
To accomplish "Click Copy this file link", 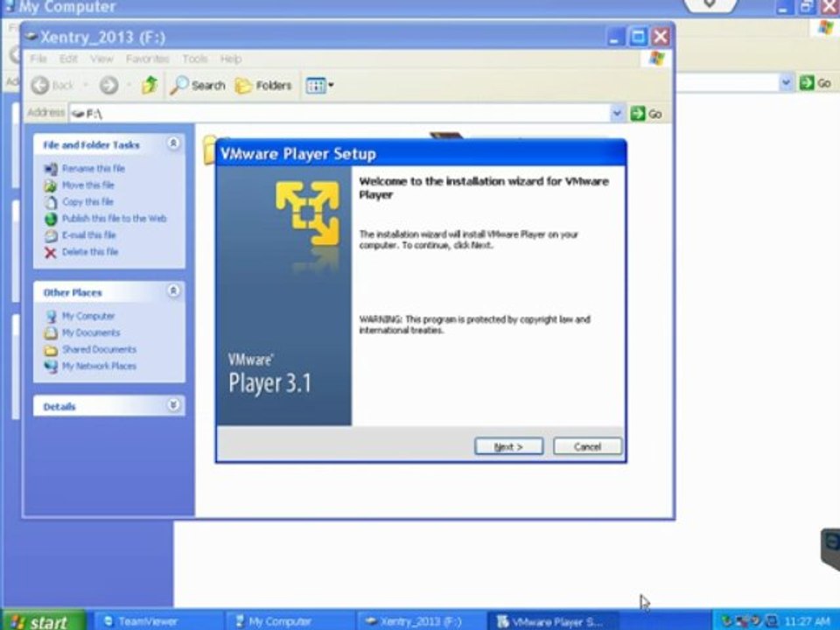I will click(87, 201).
